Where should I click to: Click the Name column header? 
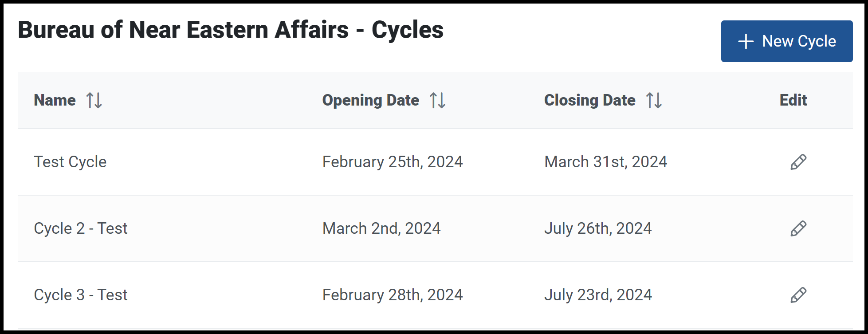[55, 100]
